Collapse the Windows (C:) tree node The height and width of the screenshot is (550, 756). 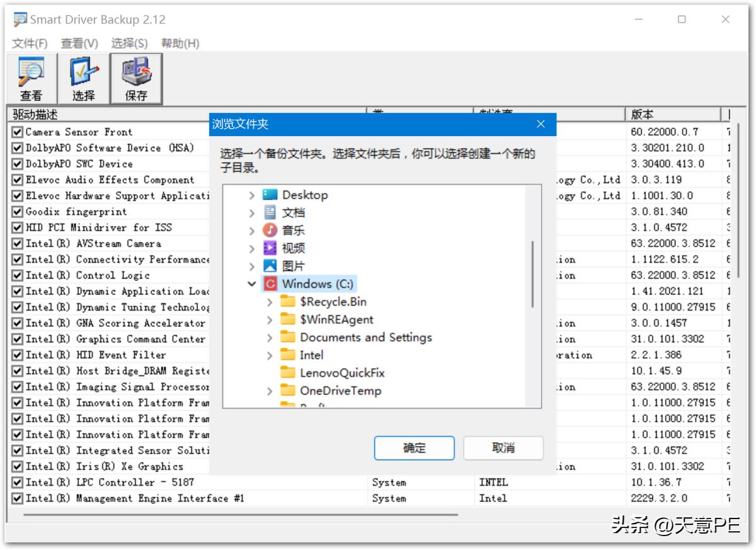click(252, 284)
